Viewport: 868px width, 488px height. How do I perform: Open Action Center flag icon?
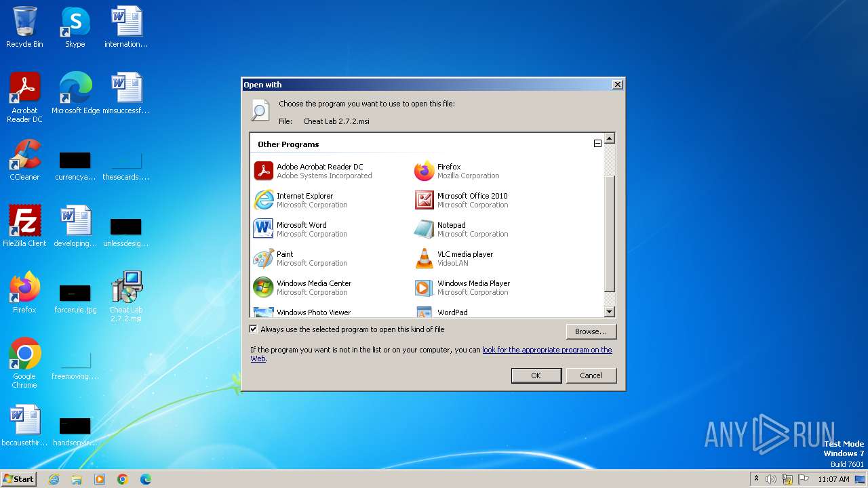pyautogui.click(x=804, y=479)
